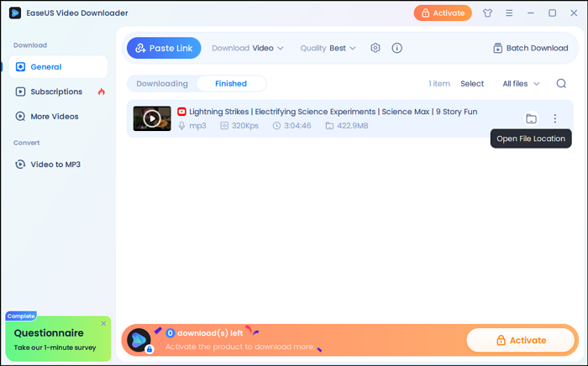Click the Activate button in bottom banner
Image resolution: width=588 pixels, height=366 pixels.
point(521,340)
